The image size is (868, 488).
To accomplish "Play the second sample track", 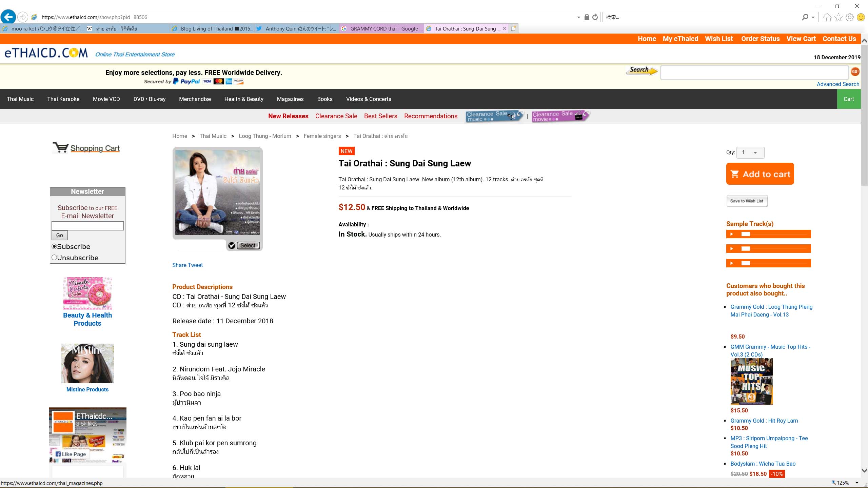I will pos(732,249).
